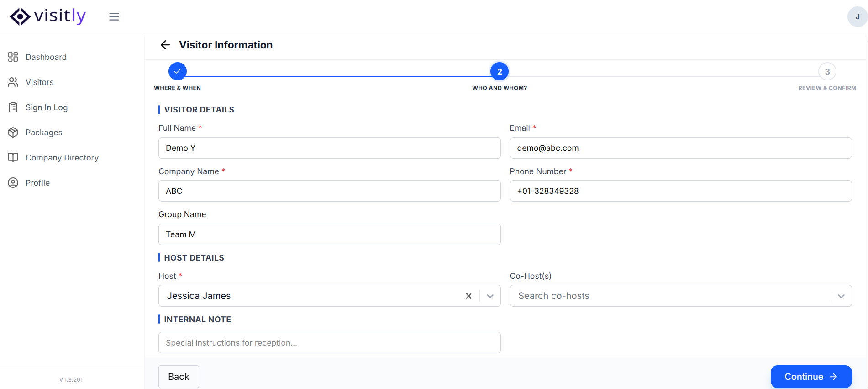Click the Company Name field
The width and height of the screenshot is (868, 389).
(329, 191)
